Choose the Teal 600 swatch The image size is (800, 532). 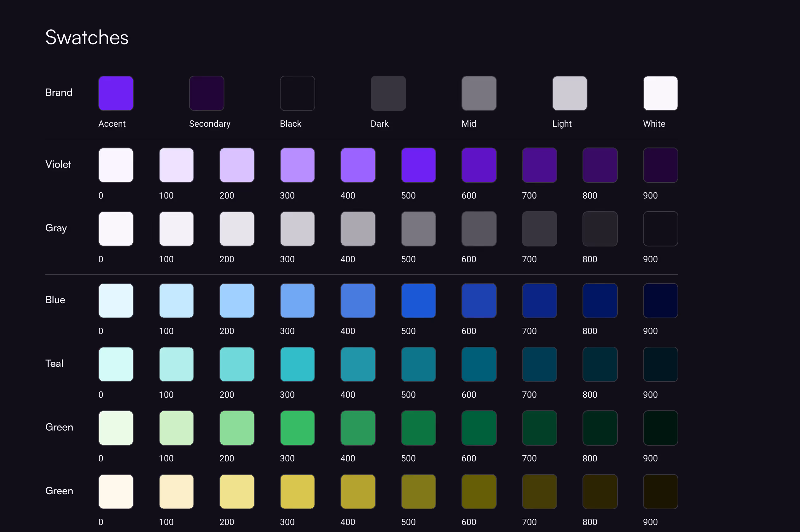(479, 364)
